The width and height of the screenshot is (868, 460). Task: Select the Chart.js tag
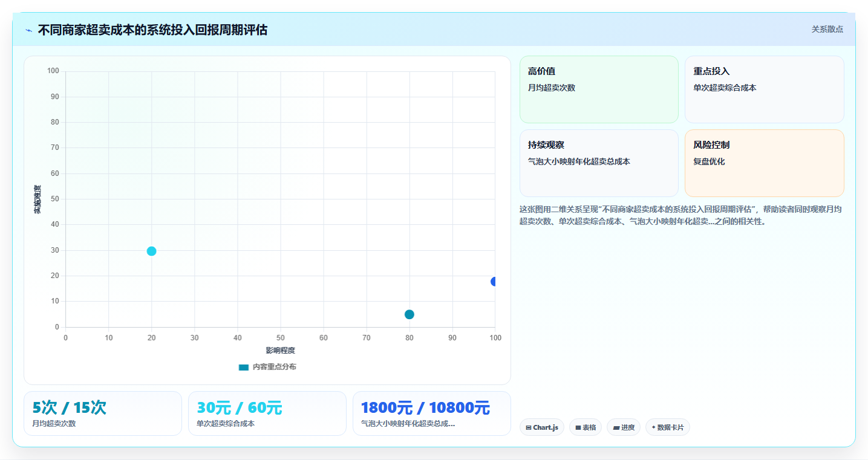click(542, 427)
